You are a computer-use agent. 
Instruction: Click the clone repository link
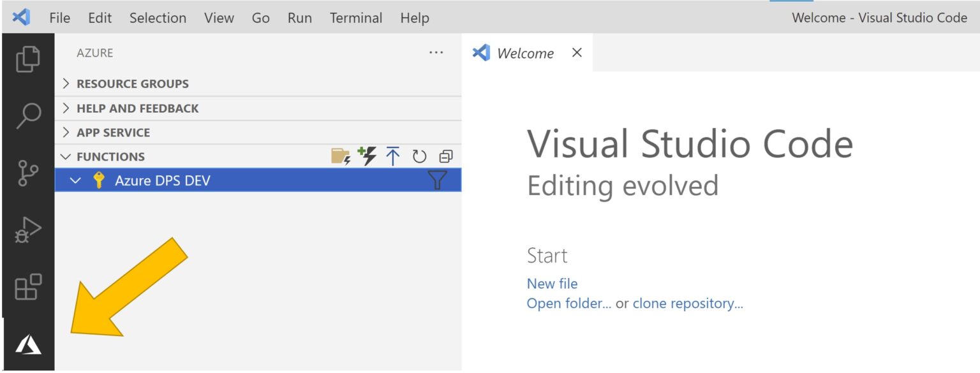click(688, 304)
